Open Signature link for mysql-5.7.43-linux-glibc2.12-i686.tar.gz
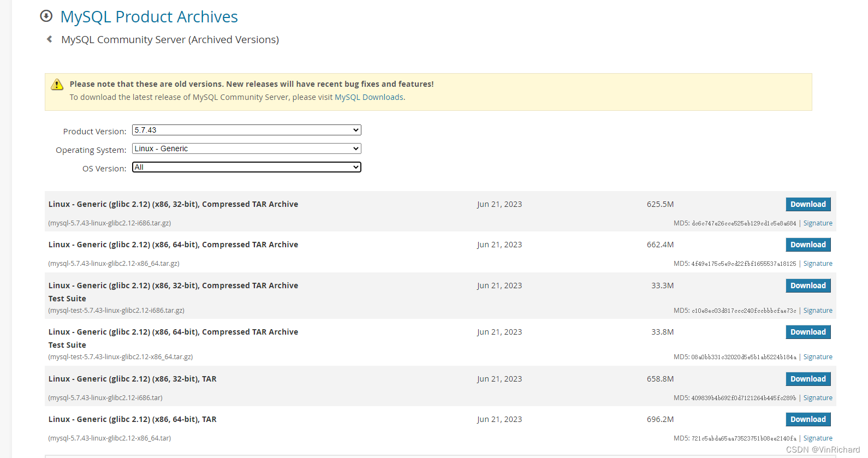Screen dimensions: 868x458 tap(818, 223)
